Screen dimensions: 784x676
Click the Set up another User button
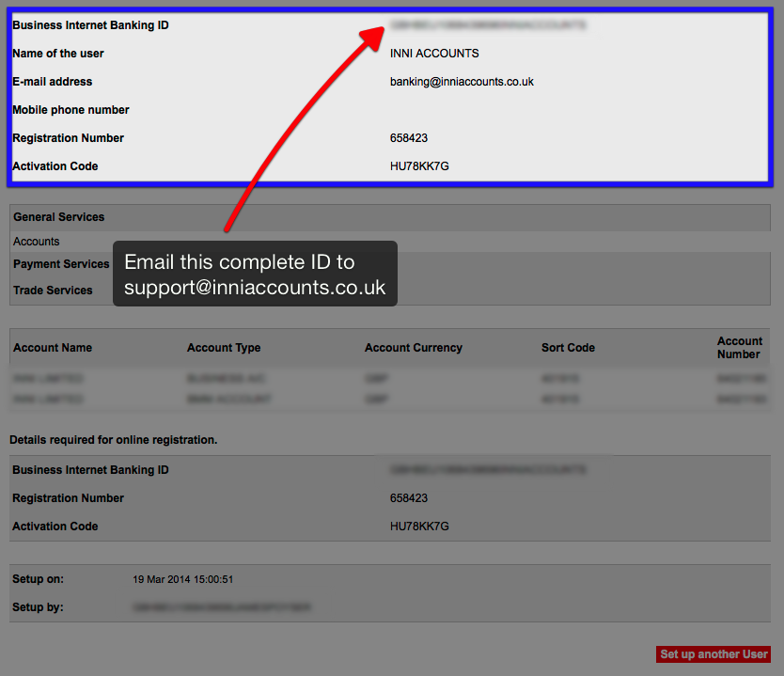click(713, 654)
